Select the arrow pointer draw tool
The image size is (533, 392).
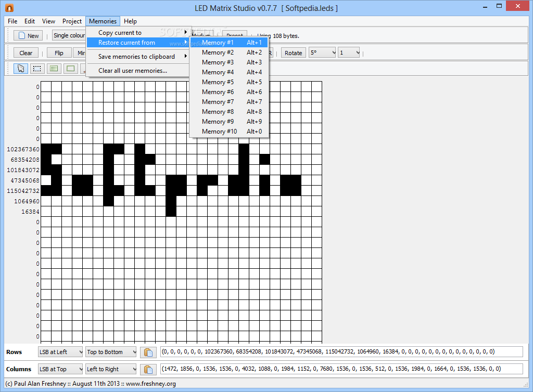pyautogui.click(x=21, y=69)
